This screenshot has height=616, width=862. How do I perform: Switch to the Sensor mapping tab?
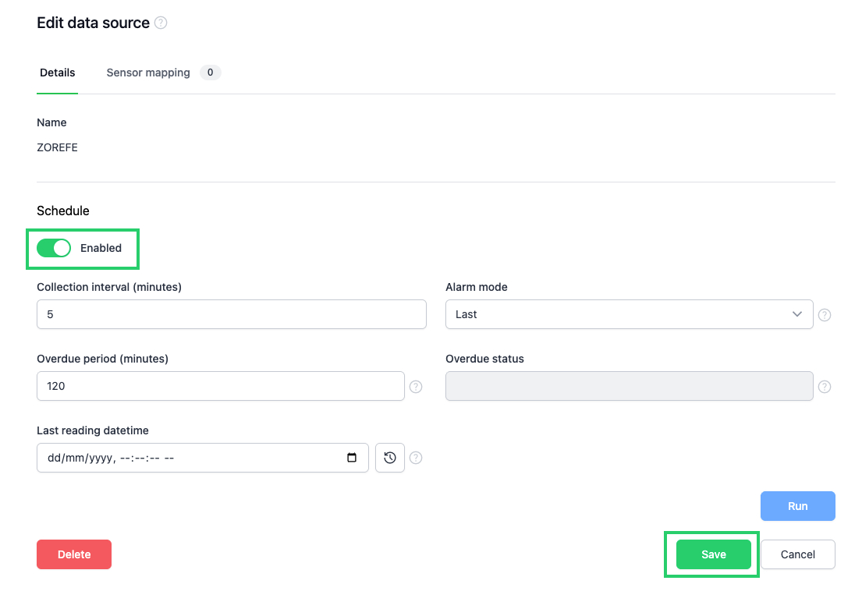[147, 72]
